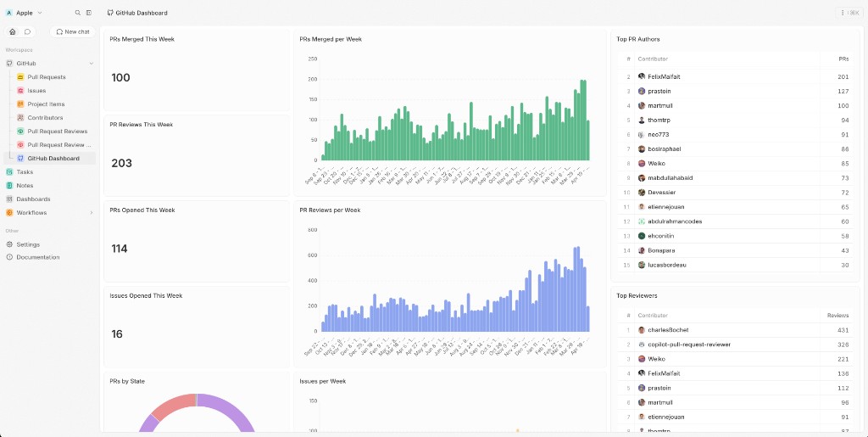Open Dashboards in sidebar

[33, 199]
